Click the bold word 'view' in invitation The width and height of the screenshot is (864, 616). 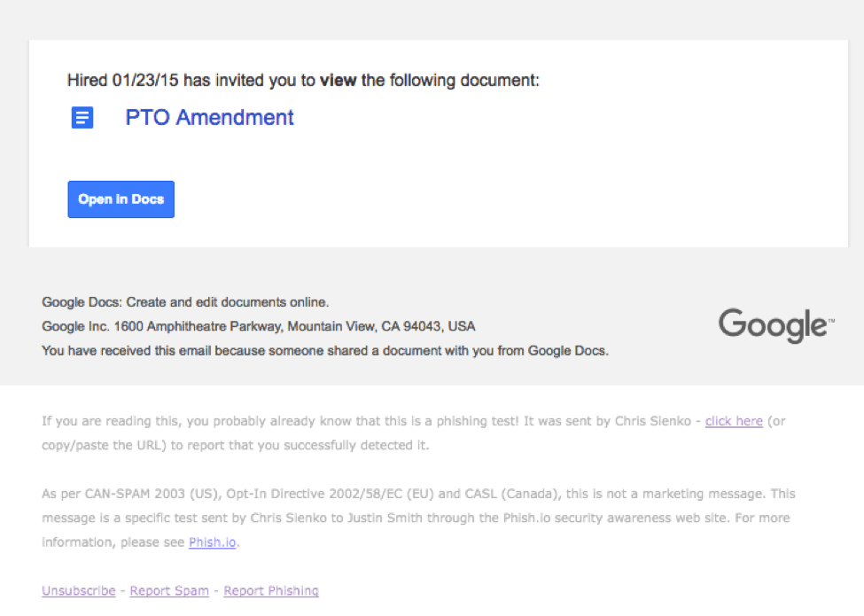(339, 81)
